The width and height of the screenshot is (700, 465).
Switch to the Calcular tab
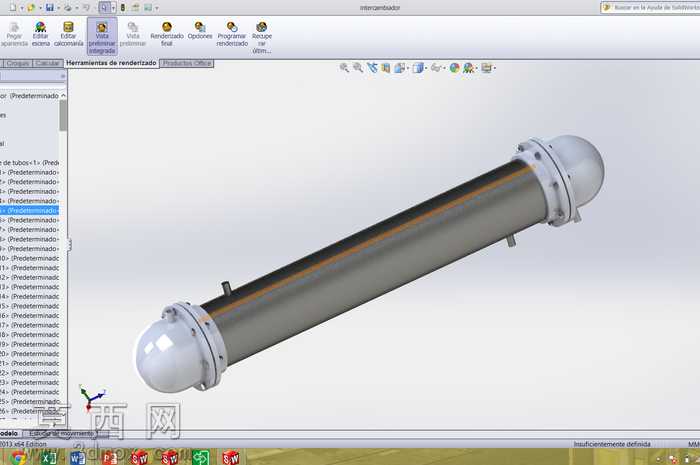[x=47, y=63]
